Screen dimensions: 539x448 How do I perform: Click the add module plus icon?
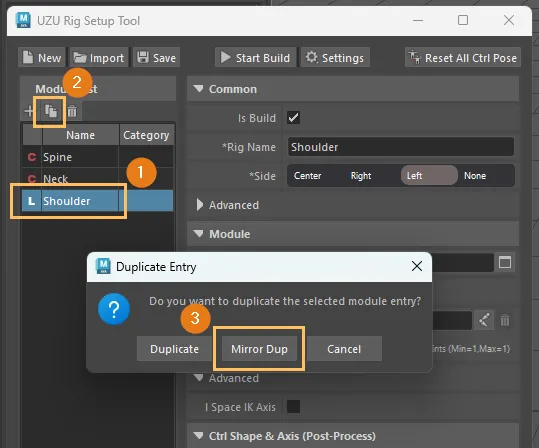(29, 111)
